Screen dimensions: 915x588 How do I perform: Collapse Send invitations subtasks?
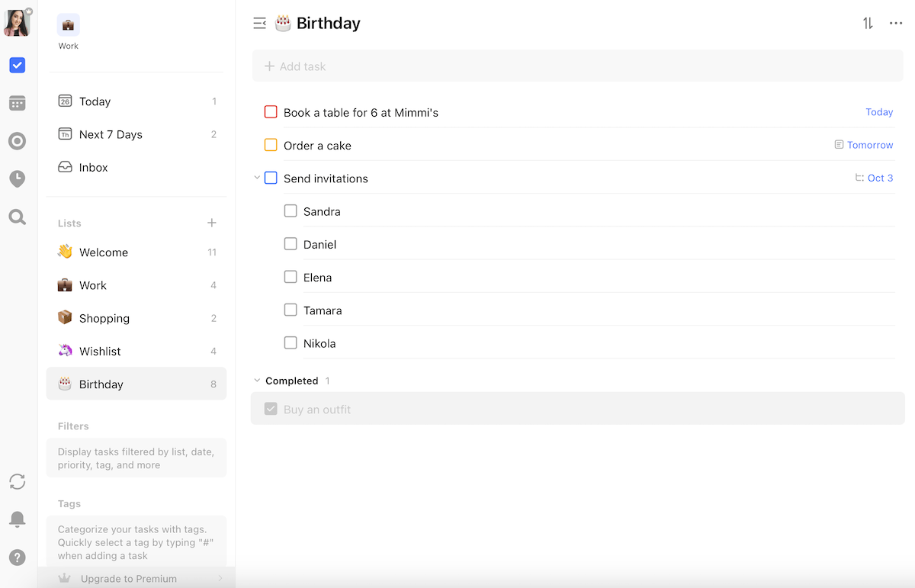coord(257,178)
